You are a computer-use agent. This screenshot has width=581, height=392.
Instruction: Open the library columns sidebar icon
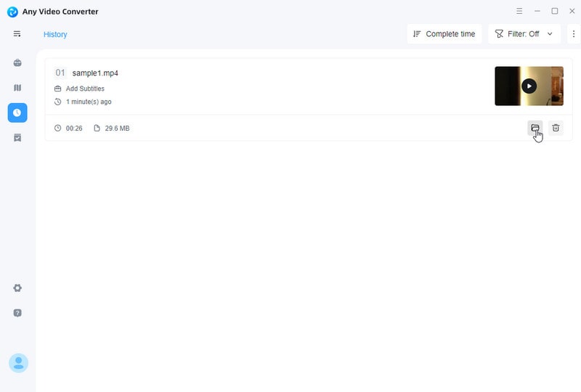[x=17, y=88]
